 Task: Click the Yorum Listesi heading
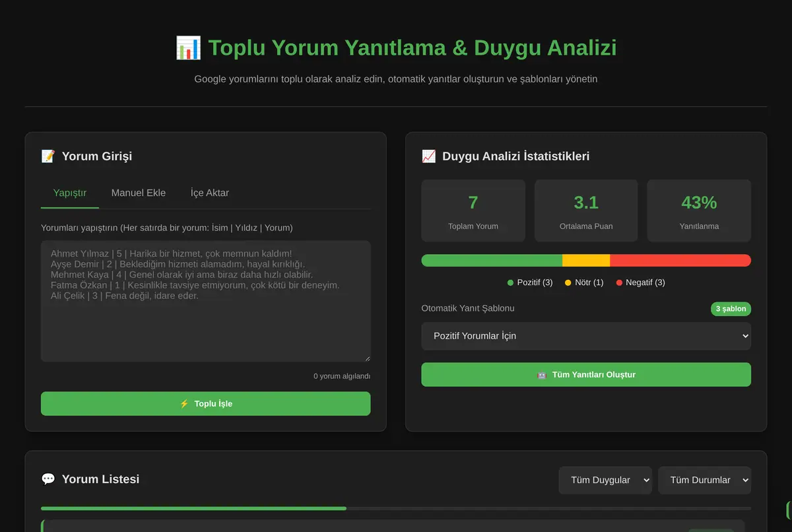click(100, 479)
